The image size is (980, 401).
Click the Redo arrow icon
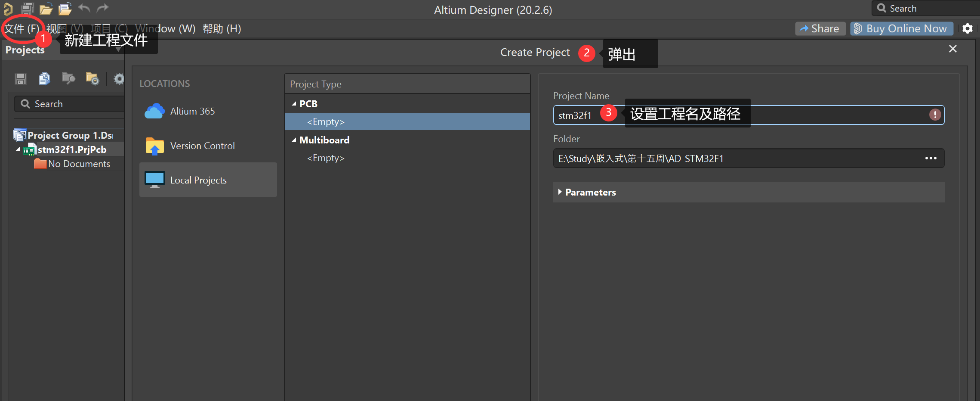pyautogui.click(x=102, y=8)
